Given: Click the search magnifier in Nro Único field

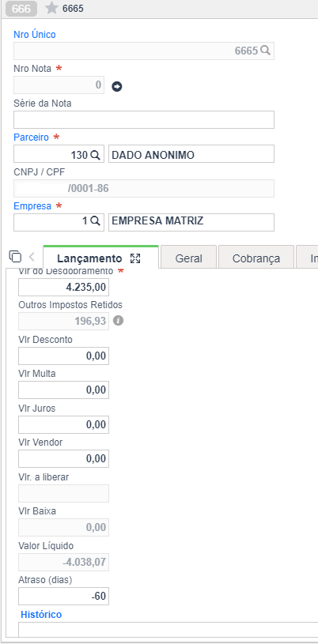Looking at the screenshot, I should point(265,51).
